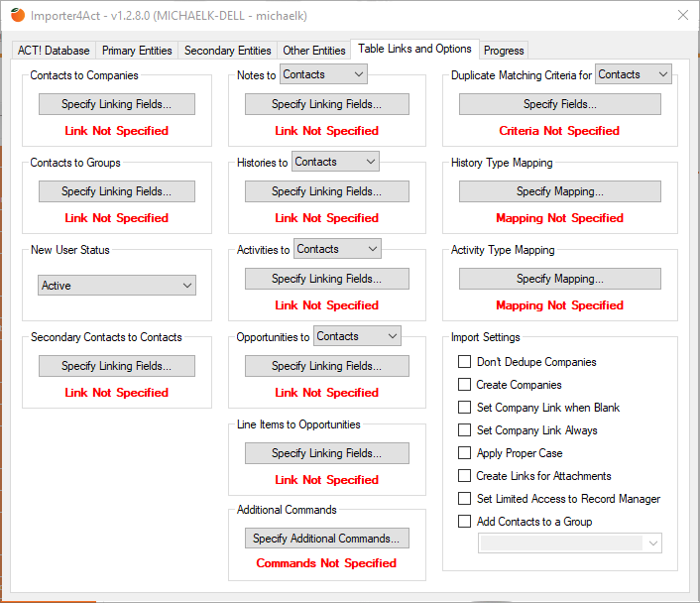The width and height of the screenshot is (700, 603).
Task: Close the Importer4Act window
Action: [682, 15]
